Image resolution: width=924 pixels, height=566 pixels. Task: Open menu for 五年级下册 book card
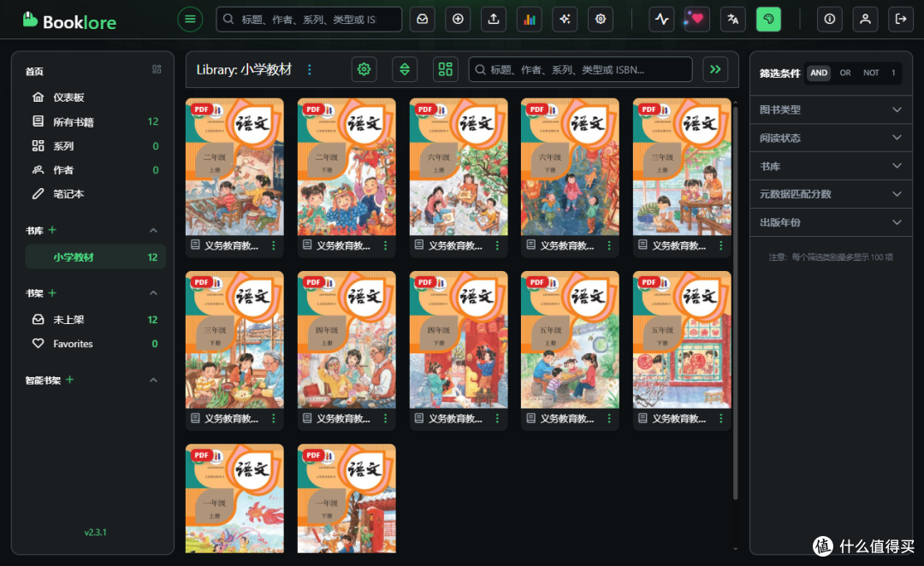click(x=720, y=418)
